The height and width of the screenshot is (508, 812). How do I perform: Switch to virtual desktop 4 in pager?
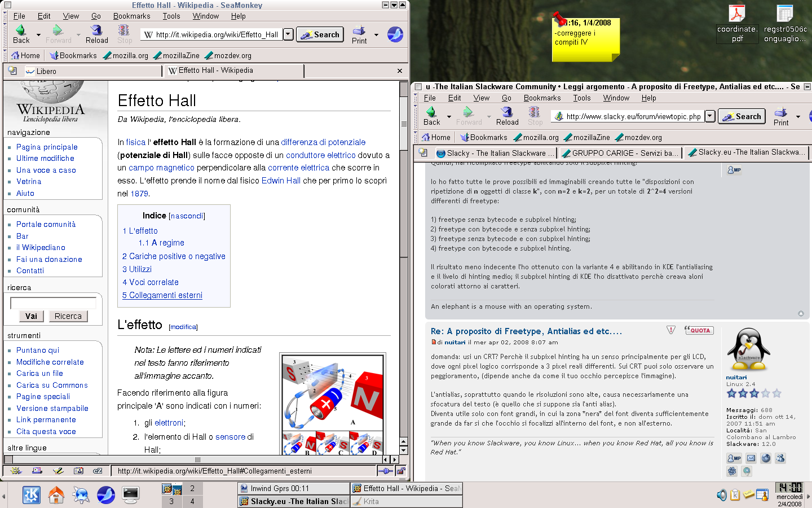(x=192, y=501)
